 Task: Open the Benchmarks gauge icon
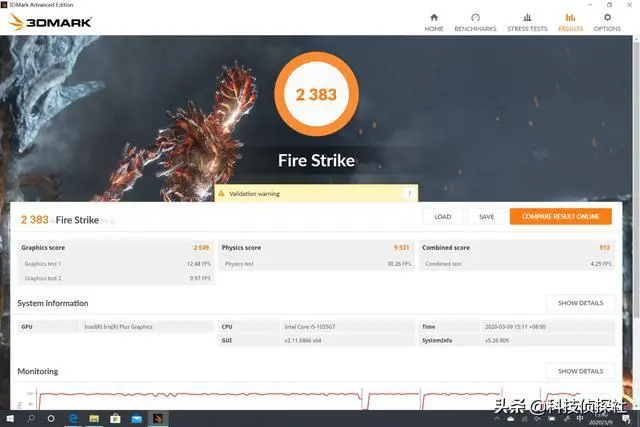[475, 18]
